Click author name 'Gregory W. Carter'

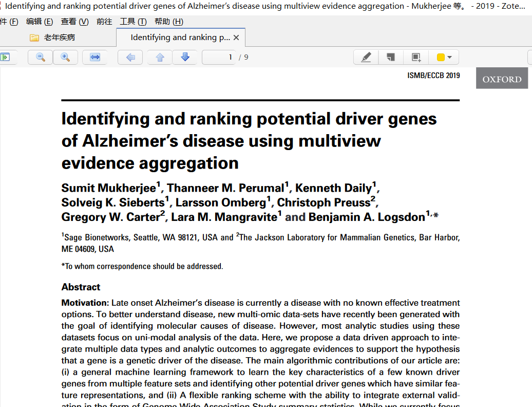[110, 216]
